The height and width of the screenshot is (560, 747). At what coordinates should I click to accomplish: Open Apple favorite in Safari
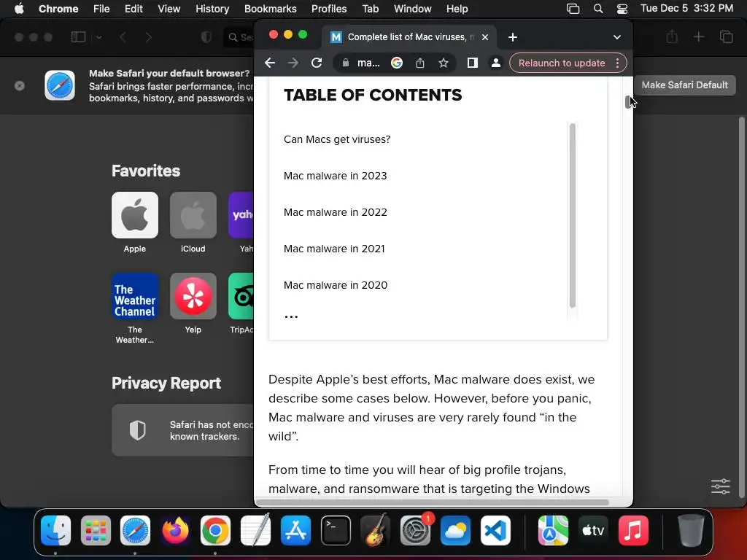pos(135,215)
